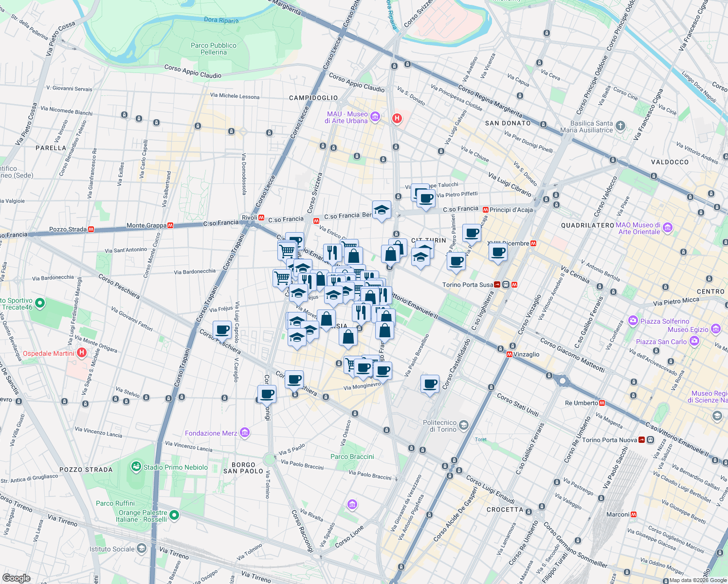This screenshot has width=728, height=584.
Task: Click coffee cup marker left of XVIII Dicembre
Action: coord(498,252)
